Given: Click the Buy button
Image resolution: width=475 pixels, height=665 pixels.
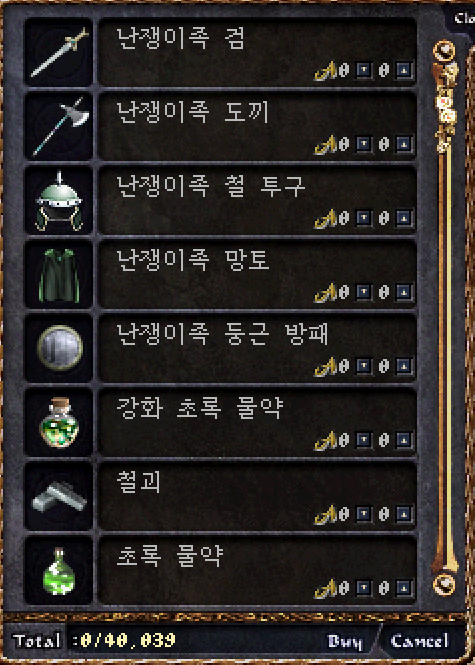Looking at the screenshot, I should coord(345,641).
